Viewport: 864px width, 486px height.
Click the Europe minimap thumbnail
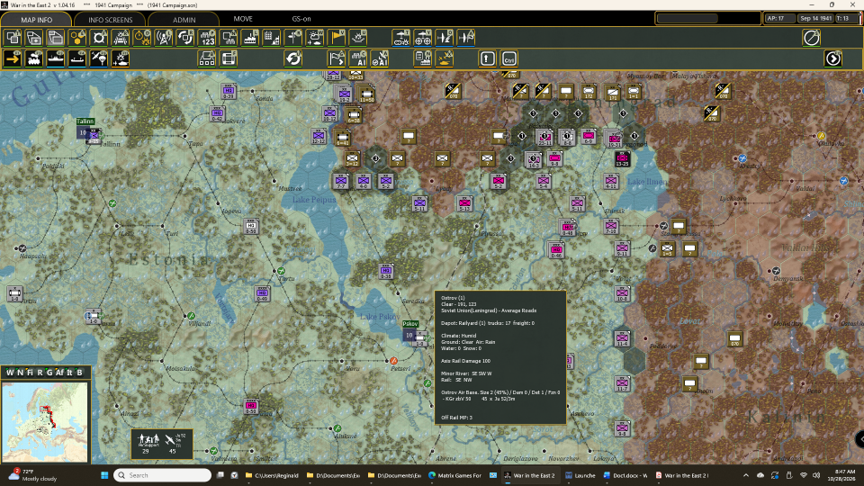(45, 422)
